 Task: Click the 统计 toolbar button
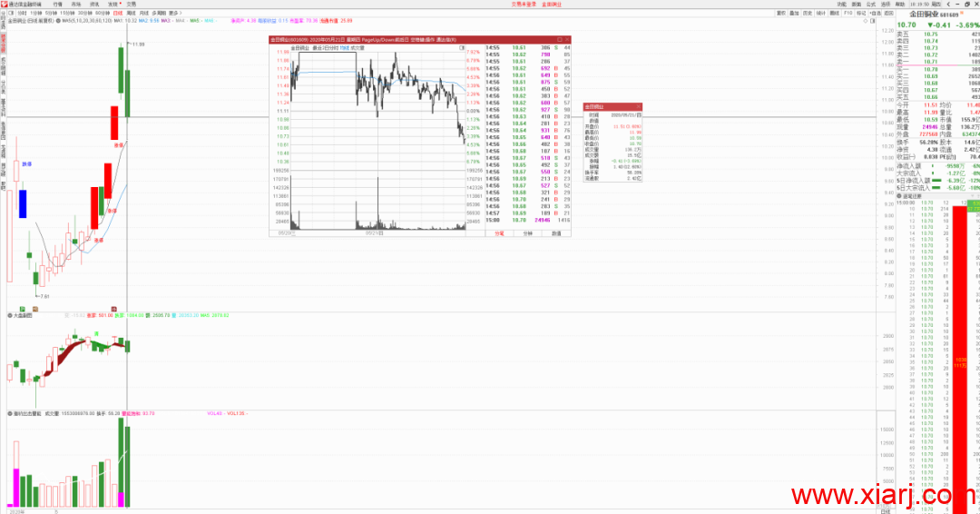click(820, 13)
